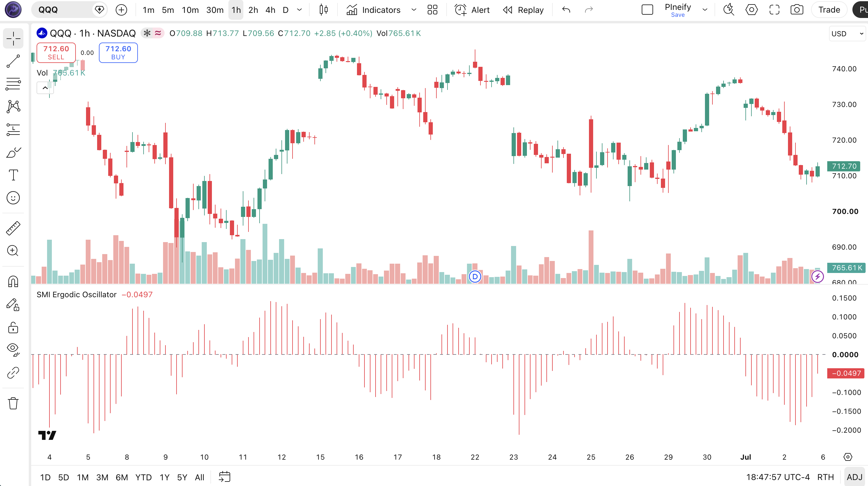The width and height of the screenshot is (868, 486).
Task: Open the candlestick chart type menu
Action: (323, 10)
